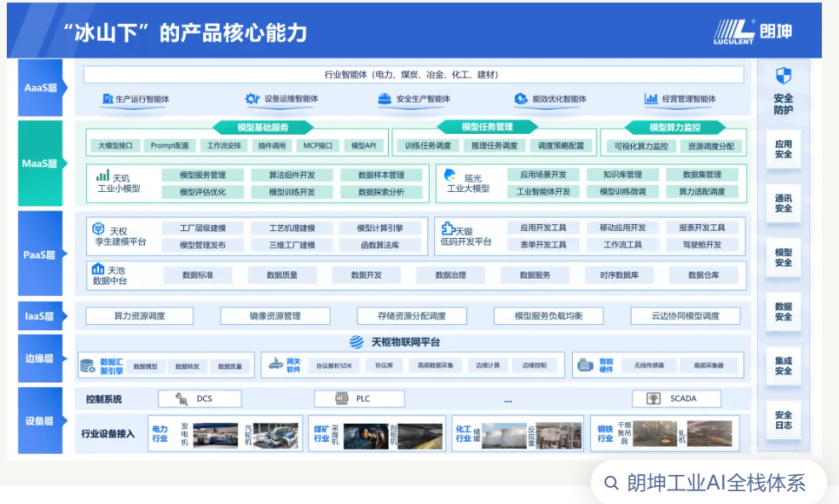The image size is (839, 504).
Task: Select the 天权 孪生建模平台 cube icon
Action: [98, 229]
